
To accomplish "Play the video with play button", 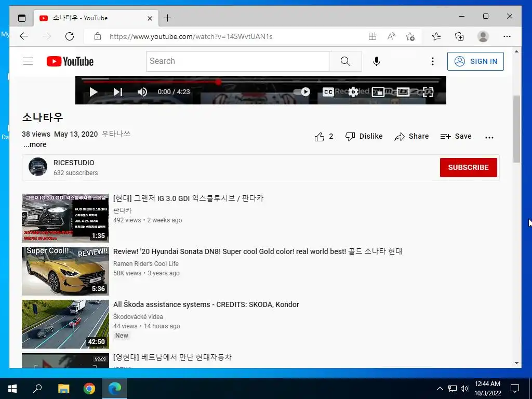I will coord(94,92).
